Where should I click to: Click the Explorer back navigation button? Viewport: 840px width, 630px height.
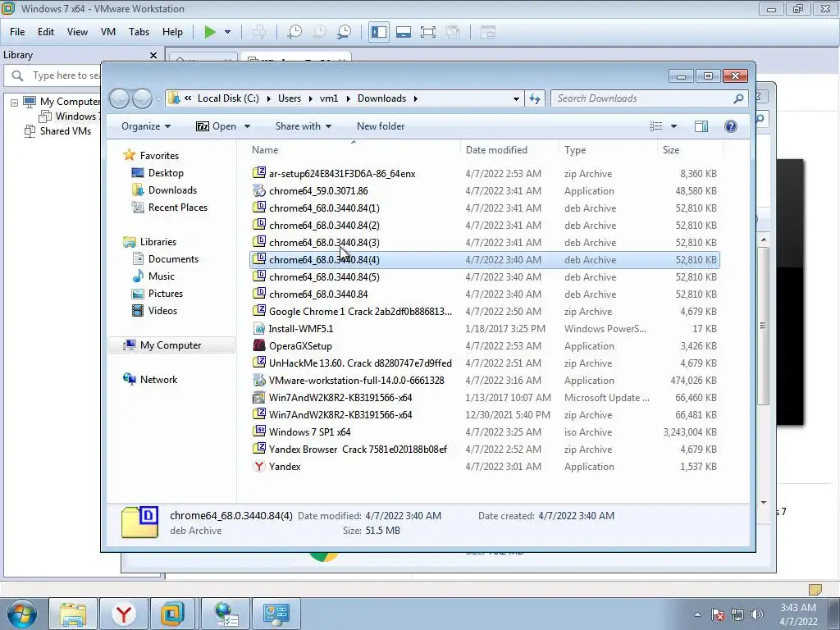pos(120,98)
